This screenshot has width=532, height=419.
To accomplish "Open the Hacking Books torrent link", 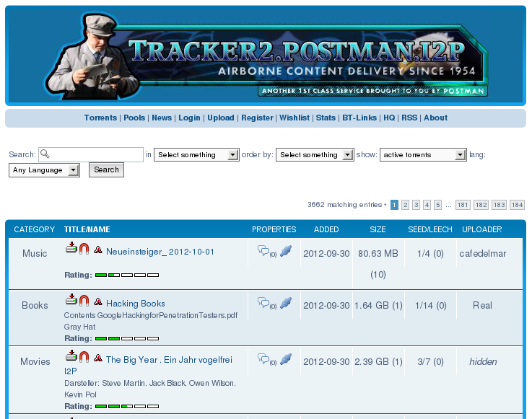I will [x=136, y=304].
